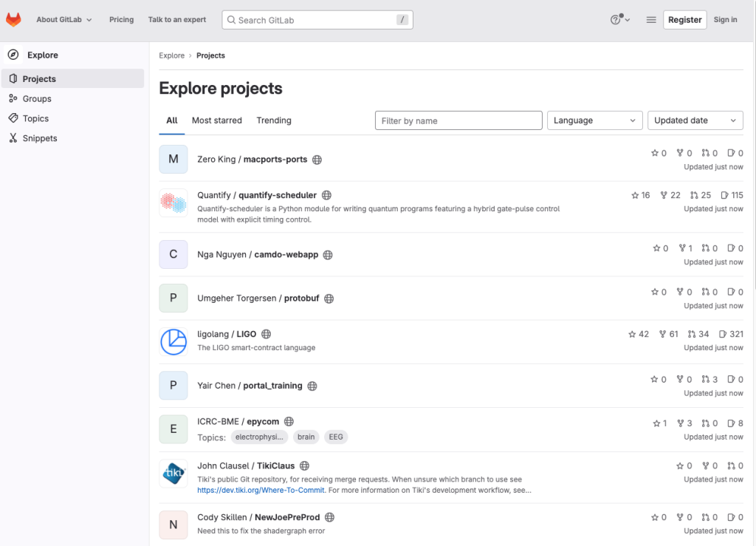Click the quantify-scheduler project avatar
Image resolution: width=756 pixels, height=546 pixels.
(x=173, y=202)
